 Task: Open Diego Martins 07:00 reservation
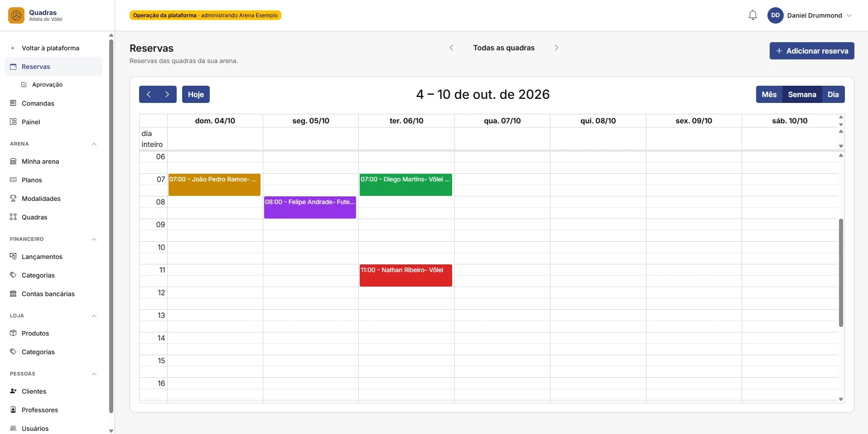coord(406,185)
